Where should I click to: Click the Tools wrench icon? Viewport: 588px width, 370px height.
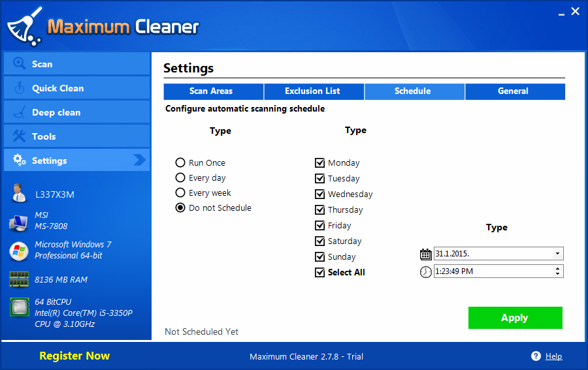coord(19,136)
